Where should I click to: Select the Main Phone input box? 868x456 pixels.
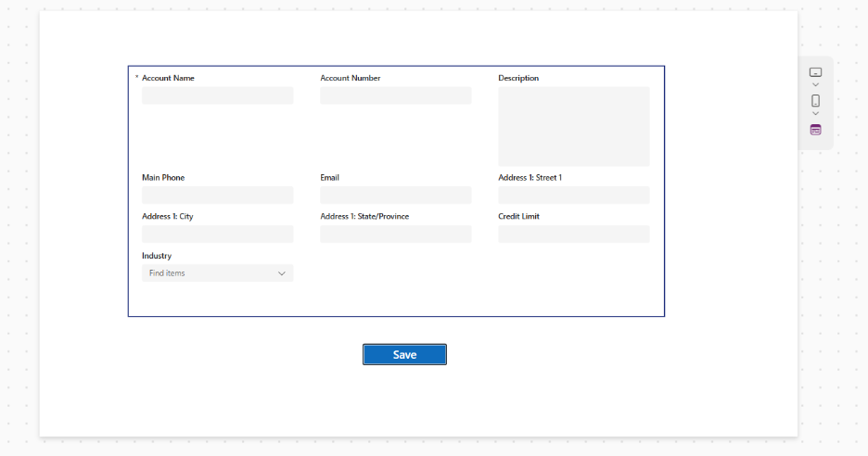tap(217, 196)
